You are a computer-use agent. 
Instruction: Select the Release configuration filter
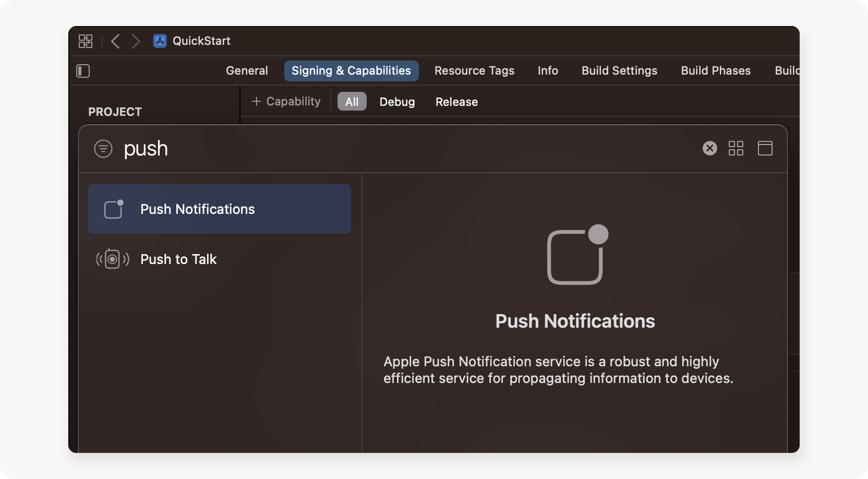tap(456, 102)
